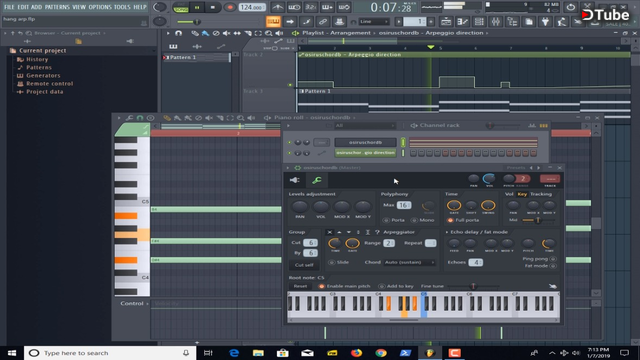The image size is (640, 360).
Task: Turn off the arpeggiator with X icon
Action: click(x=329, y=232)
